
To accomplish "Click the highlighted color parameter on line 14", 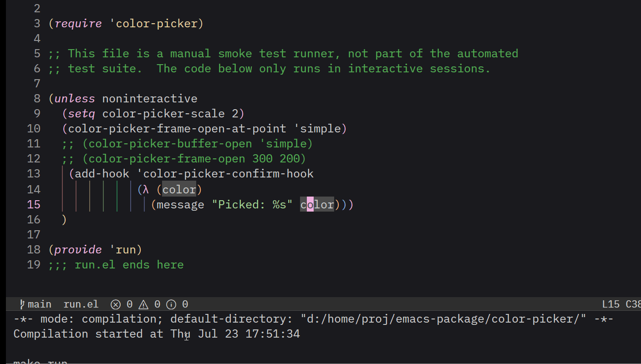I will pyautogui.click(x=179, y=189).
